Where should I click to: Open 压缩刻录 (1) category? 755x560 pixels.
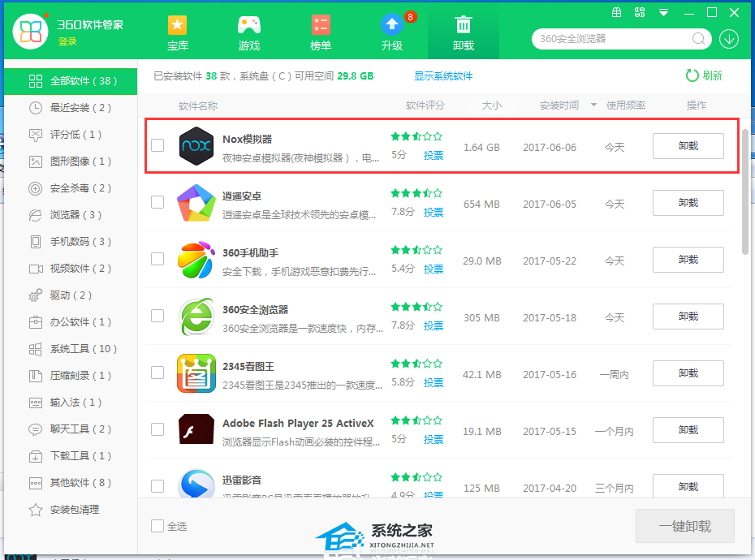(x=71, y=376)
